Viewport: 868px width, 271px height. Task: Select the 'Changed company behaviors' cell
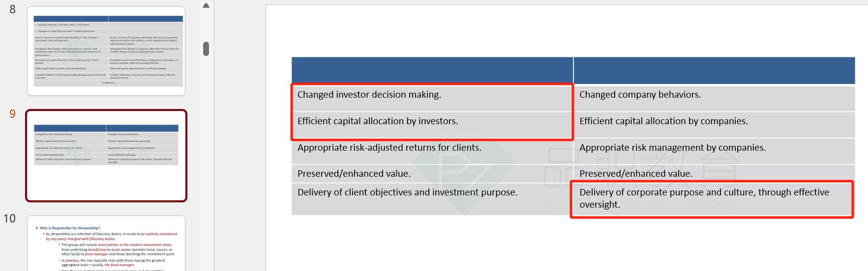pos(714,98)
